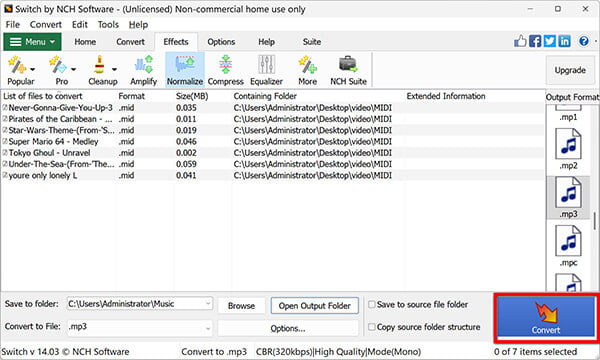This screenshot has width=600, height=360.
Task: Click size value 0.059
Action: pyautogui.click(x=186, y=164)
